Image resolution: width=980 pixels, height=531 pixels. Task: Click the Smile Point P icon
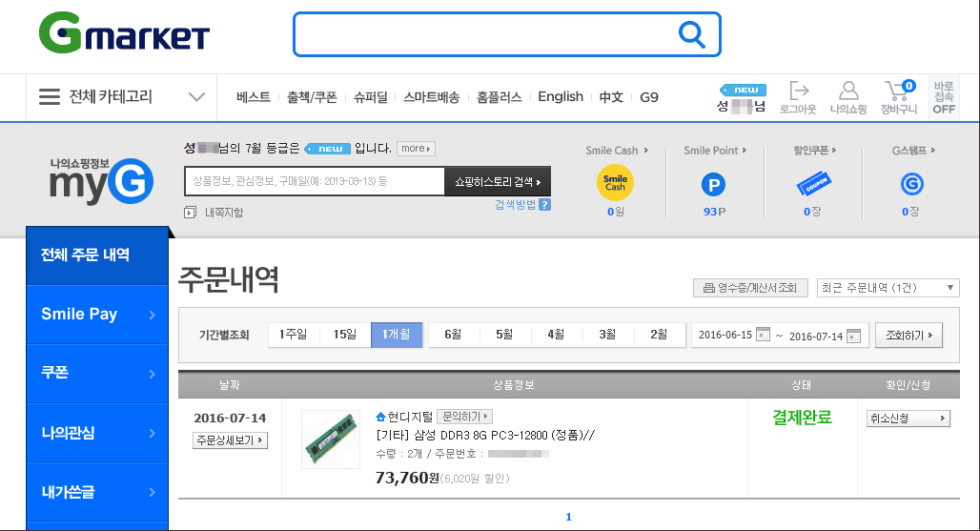713,185
